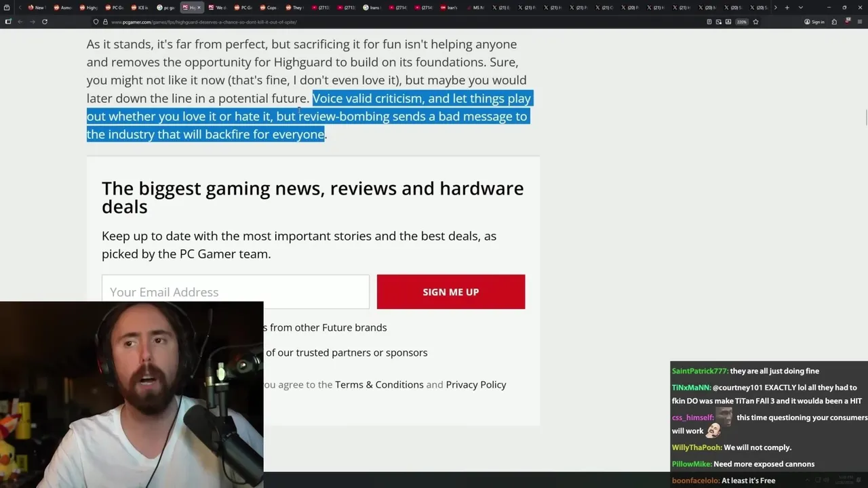
Task: Click the bearded emote after 'will work'
Action: coord(713,430)
